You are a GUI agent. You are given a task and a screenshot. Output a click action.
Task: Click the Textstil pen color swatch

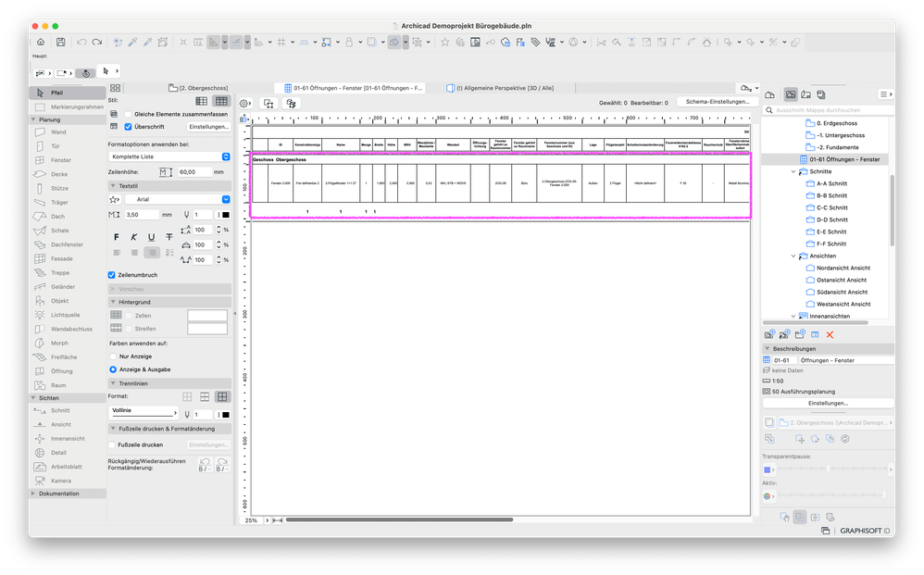(224, 215)
